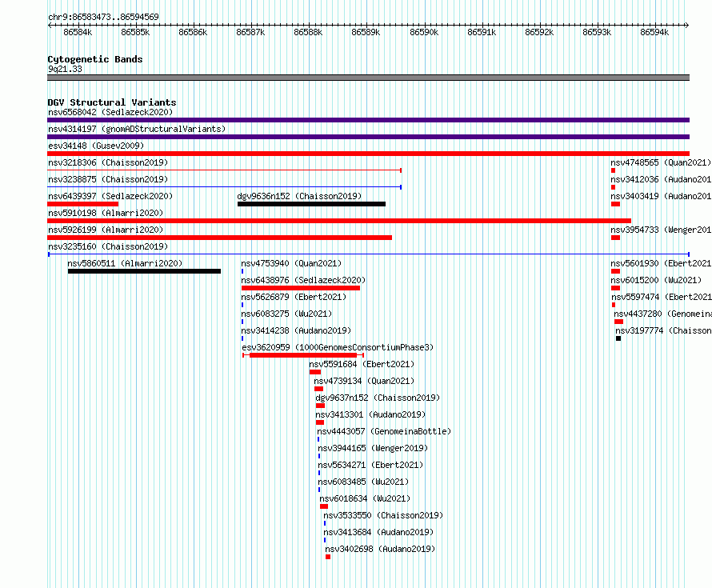Click the nsv3413684 (Audano2019) label

pyautogui.click(x=378, y=532)
